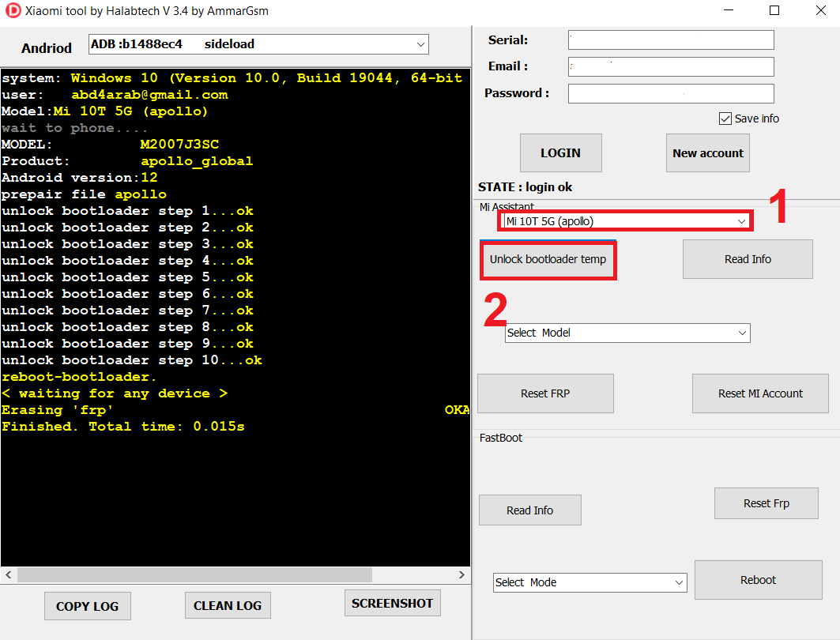Viewport: 840px width, 640px height.
Task: Click Read Info in FastBoot section
Action: click(x=529, y=510)
